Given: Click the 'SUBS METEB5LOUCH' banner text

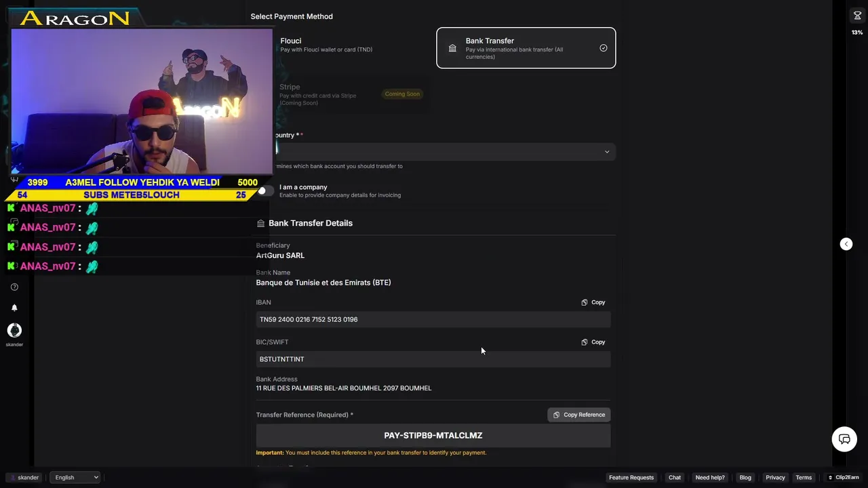Looking at the screenshot, I should point(132,195).
